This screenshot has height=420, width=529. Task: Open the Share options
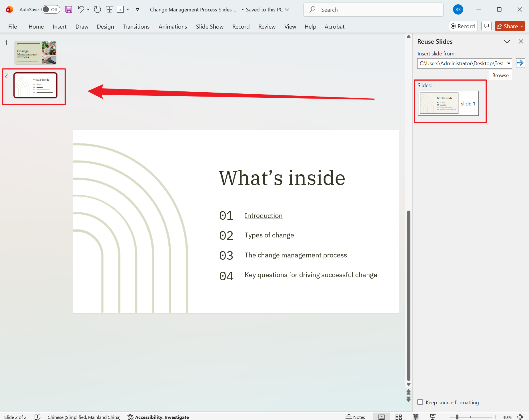(x=510, y=26)
